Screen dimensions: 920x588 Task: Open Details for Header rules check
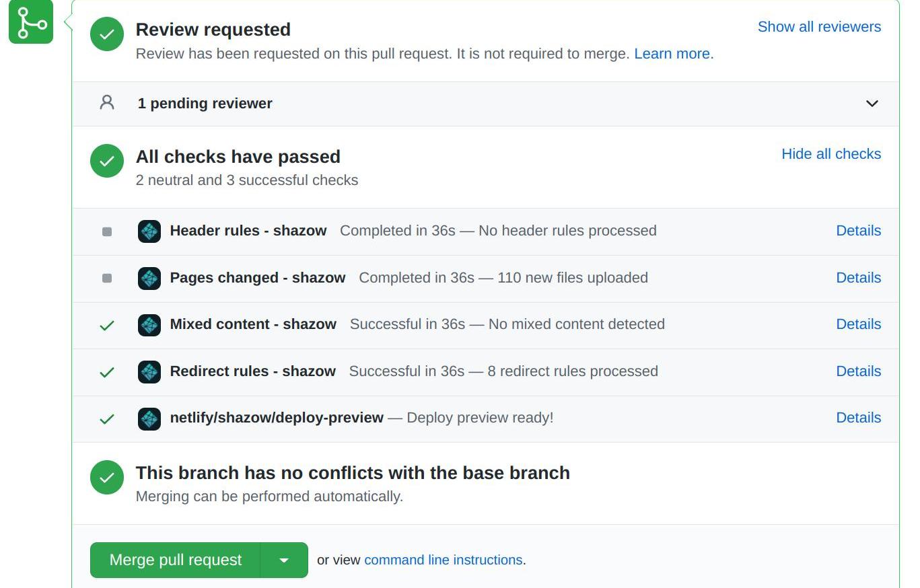click(x=858, y=231)
